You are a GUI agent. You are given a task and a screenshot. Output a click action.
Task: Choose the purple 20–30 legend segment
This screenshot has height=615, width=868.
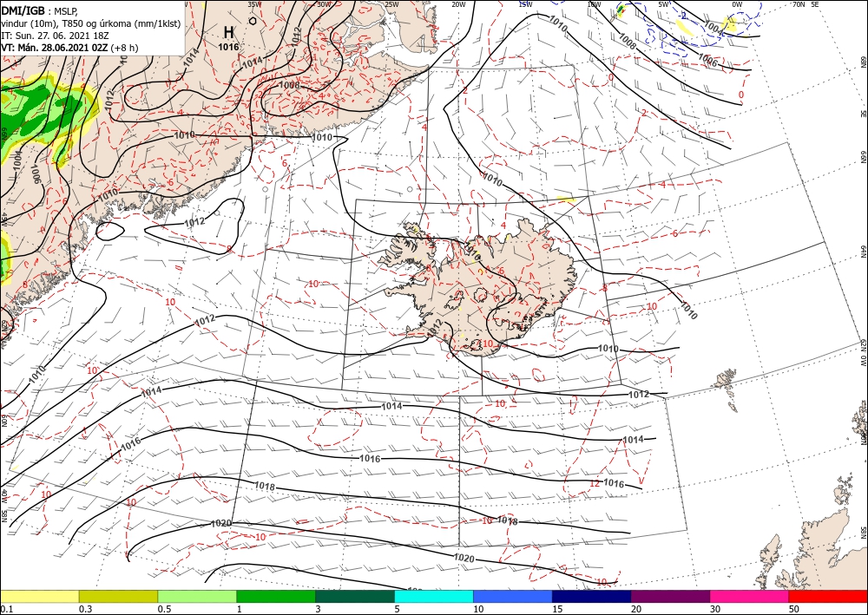click(670, 596)
